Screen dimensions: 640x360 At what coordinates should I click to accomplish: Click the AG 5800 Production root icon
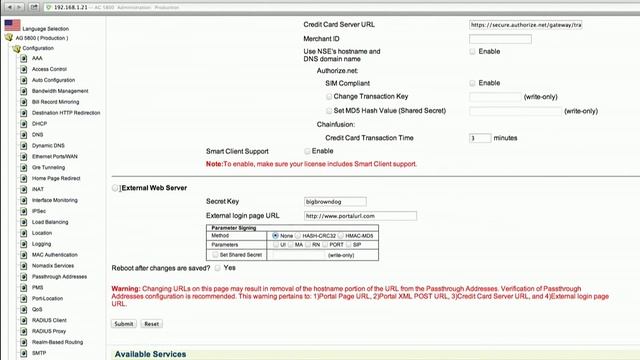click(x=9, y=38)
